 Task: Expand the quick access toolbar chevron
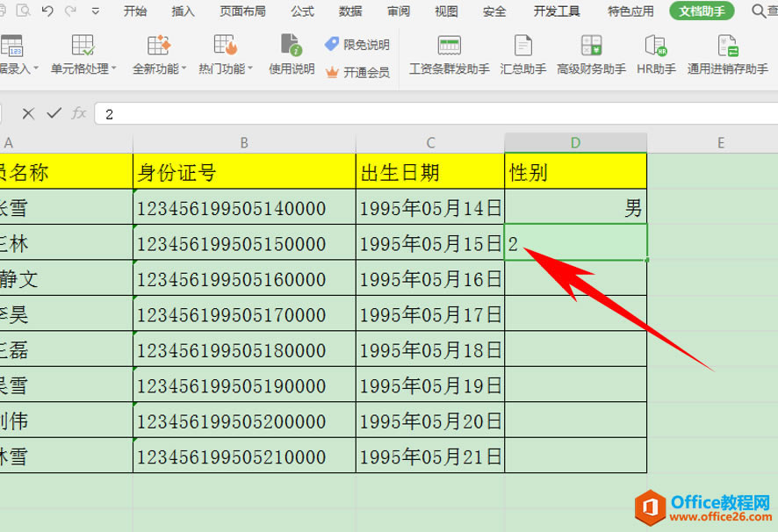(x=94, y=11)
